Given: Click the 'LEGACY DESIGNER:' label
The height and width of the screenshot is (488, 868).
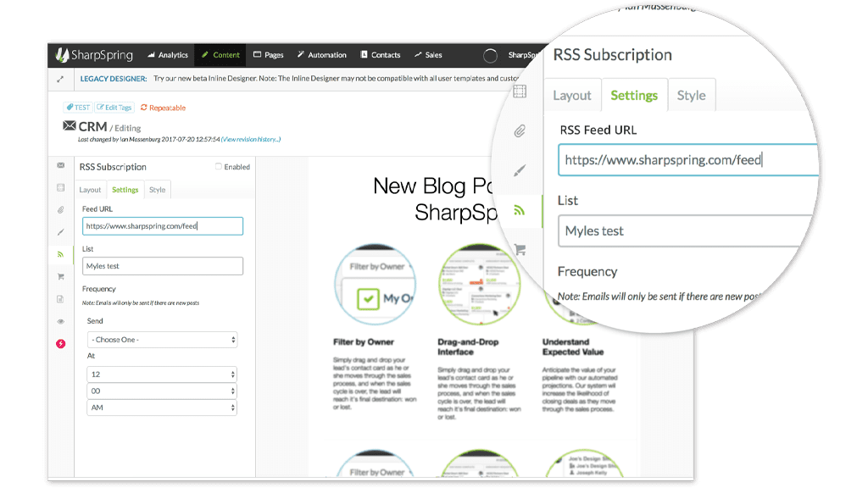Looking at the screenshot, I should pyautogui.click(x=114, y=79).
